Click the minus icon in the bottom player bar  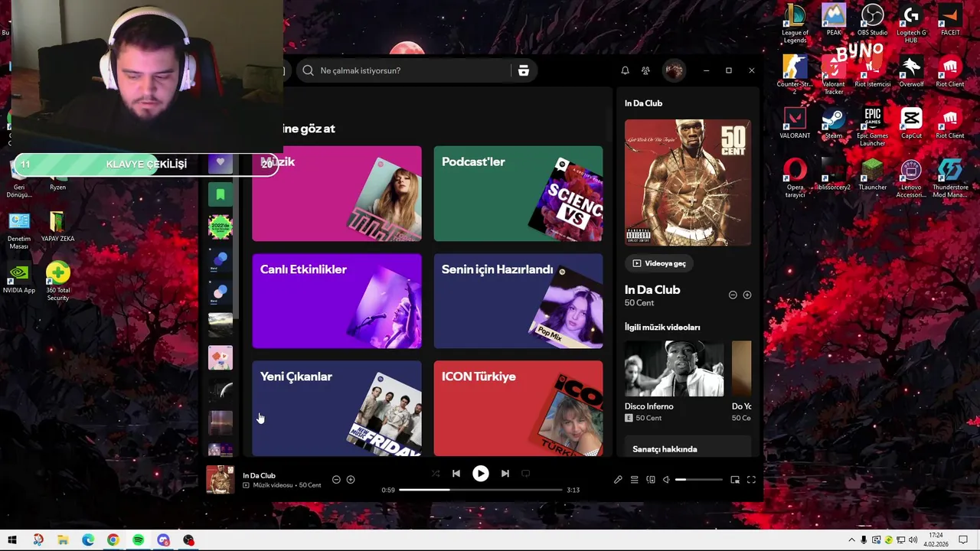pyautogui.click(x=336, y=480)
